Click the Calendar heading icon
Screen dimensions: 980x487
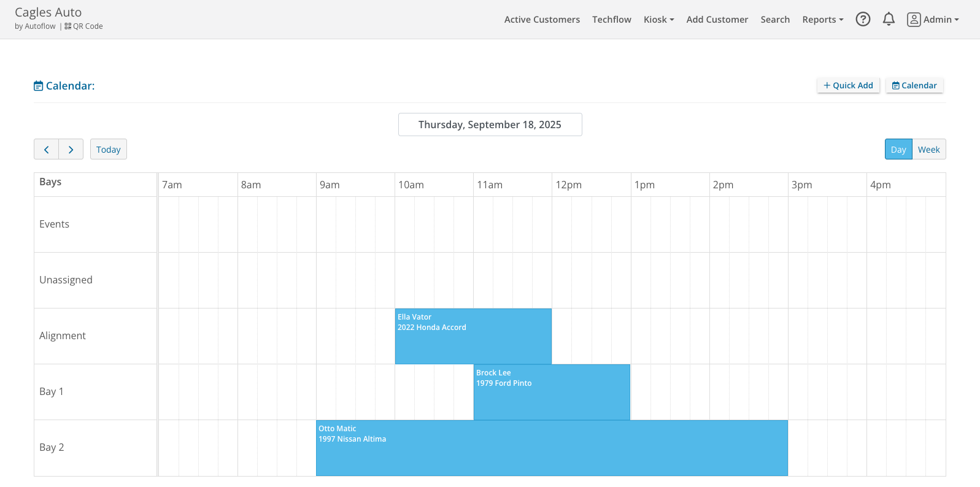point(39,86)
